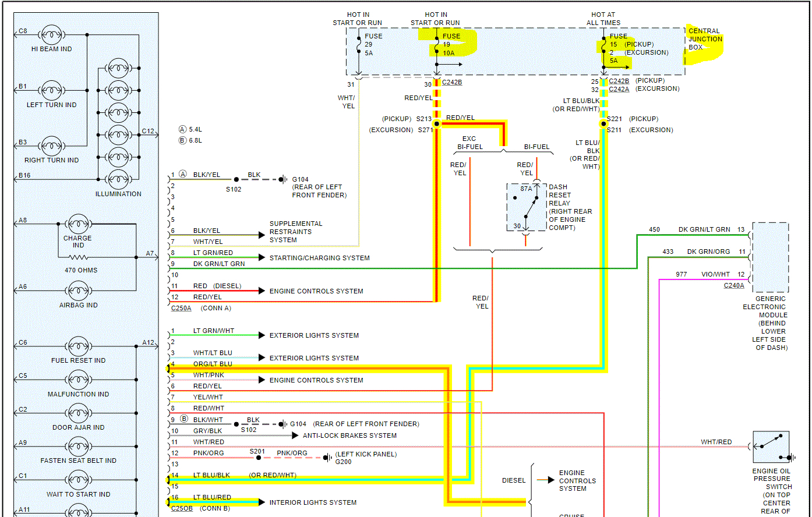Click the ORG/LT BLU wire label
The image size is (812, 517).
[213, 364]
